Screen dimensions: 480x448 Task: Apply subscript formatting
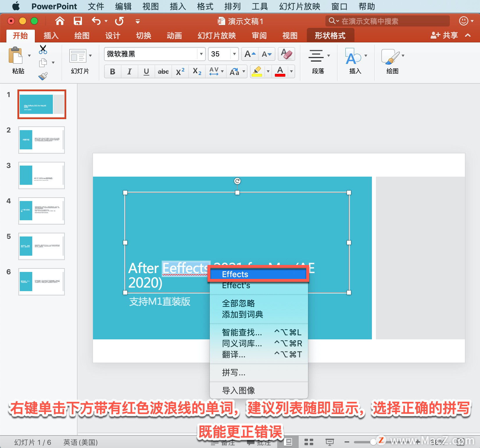pos(197,71)
